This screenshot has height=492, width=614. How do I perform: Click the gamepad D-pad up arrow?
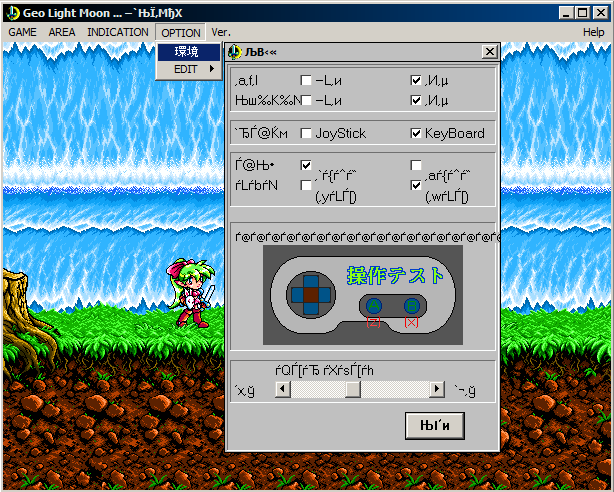(311, 282)
